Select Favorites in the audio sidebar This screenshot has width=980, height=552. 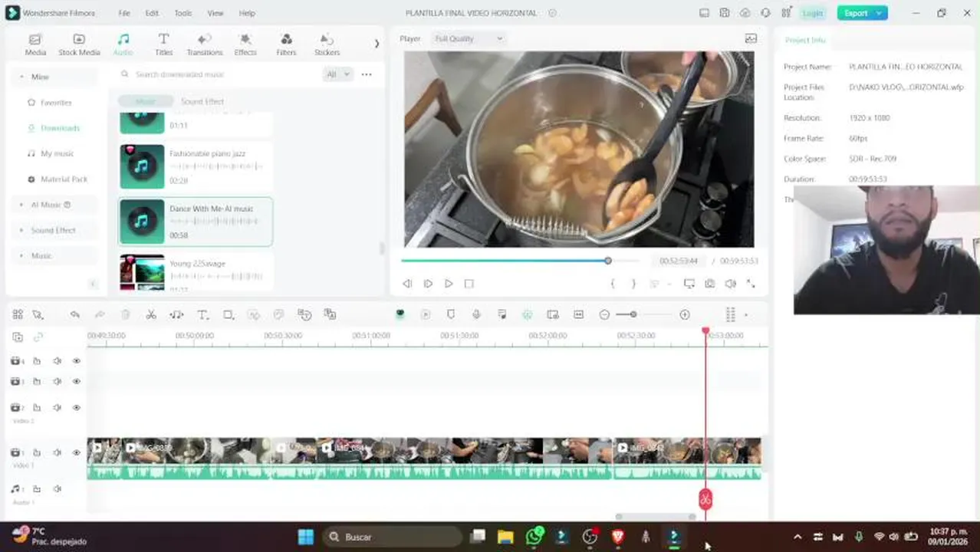point(55,102)
